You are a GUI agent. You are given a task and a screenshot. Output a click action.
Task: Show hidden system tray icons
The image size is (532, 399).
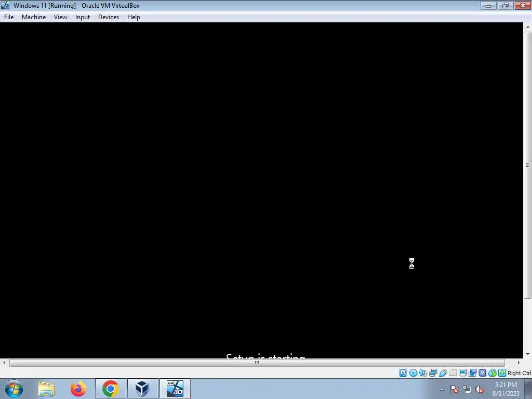(x=442, y=389)
